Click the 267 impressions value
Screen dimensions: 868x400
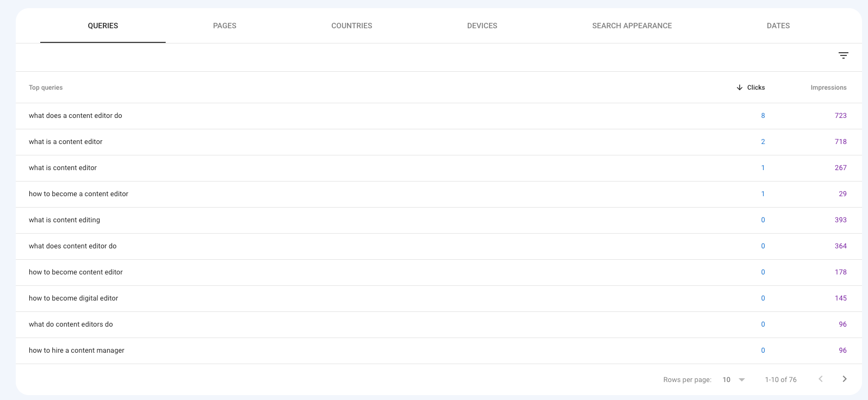coord(841,168)
